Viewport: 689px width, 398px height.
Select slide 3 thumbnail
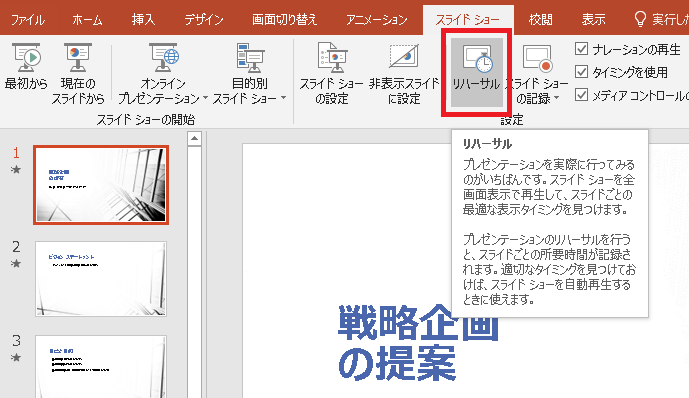point(101,367)
